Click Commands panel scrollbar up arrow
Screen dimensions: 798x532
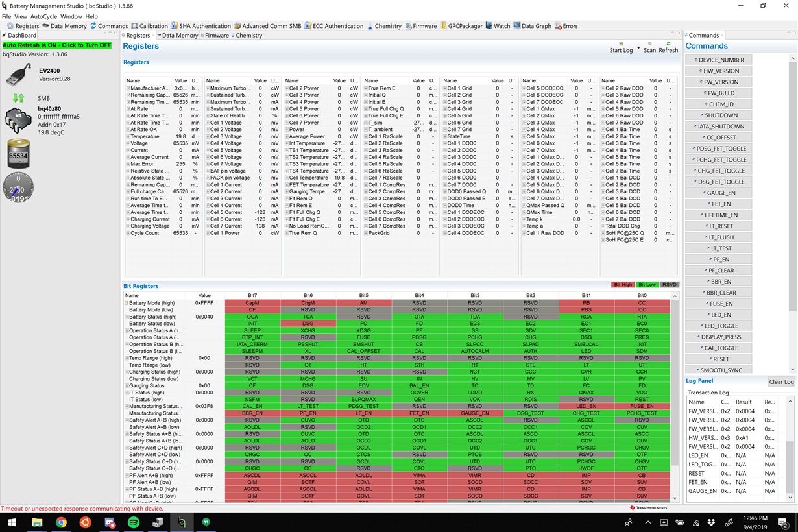point(792,58)
